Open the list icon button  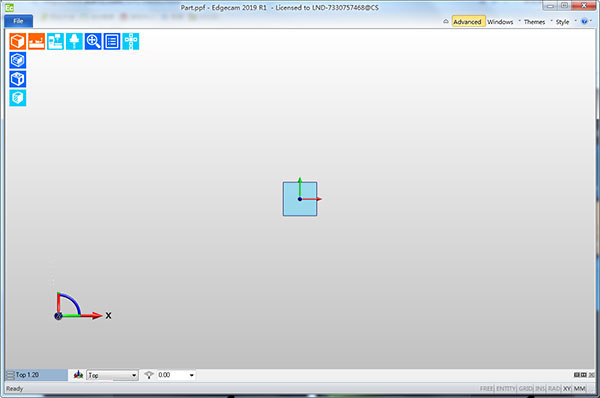pos(112,41)
